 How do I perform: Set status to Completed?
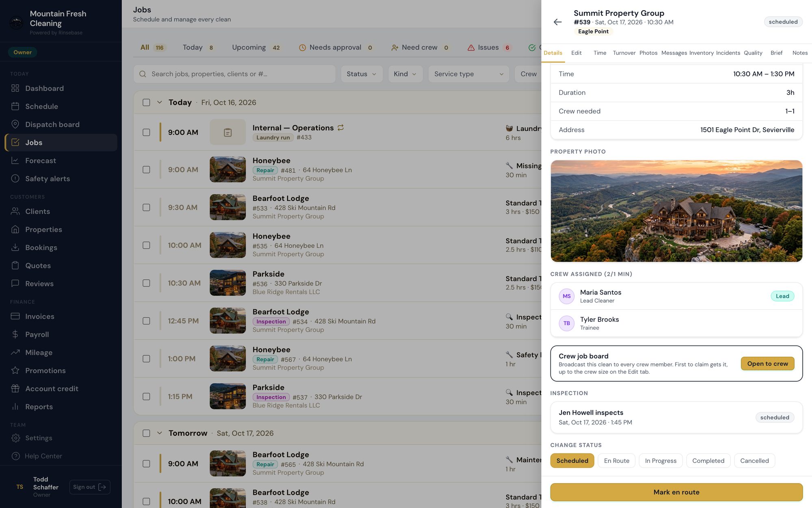(708, 461)
